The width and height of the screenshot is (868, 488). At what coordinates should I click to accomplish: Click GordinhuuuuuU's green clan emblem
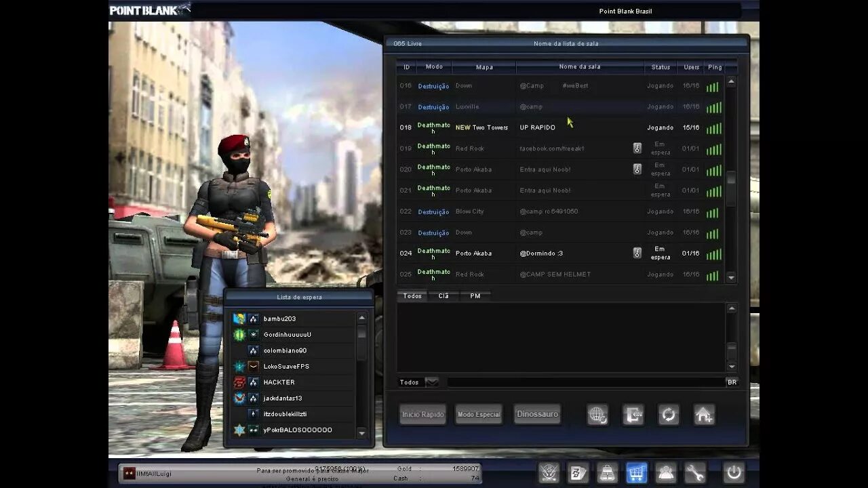239,334
